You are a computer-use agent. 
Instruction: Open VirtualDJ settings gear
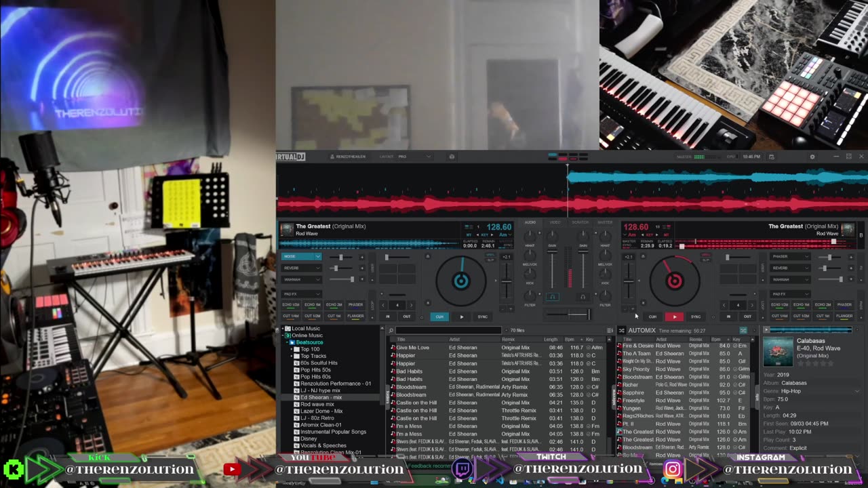pyautogui.click(x=812, y=157)
